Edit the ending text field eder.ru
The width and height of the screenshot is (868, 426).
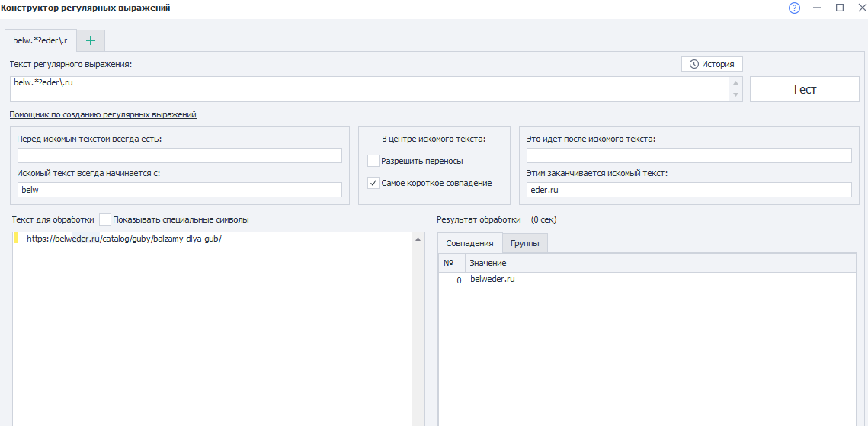(x=688, y=190)
